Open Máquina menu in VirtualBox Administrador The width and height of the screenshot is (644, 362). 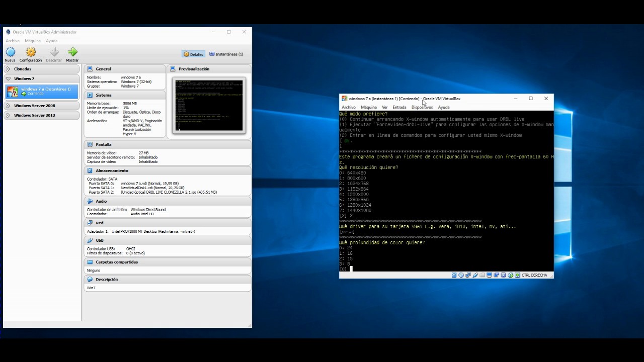tap(33, 41)
